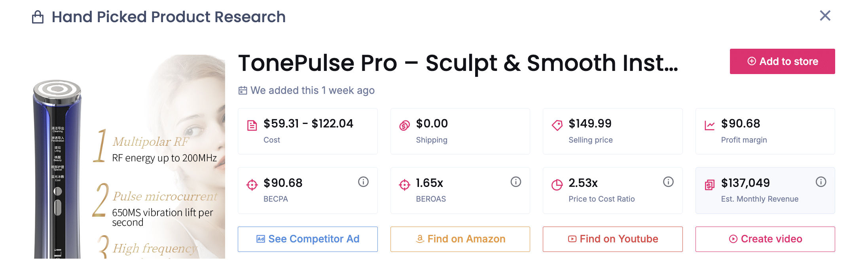Open See Competitor Ad
868x263 pixels.
point(307,239)
